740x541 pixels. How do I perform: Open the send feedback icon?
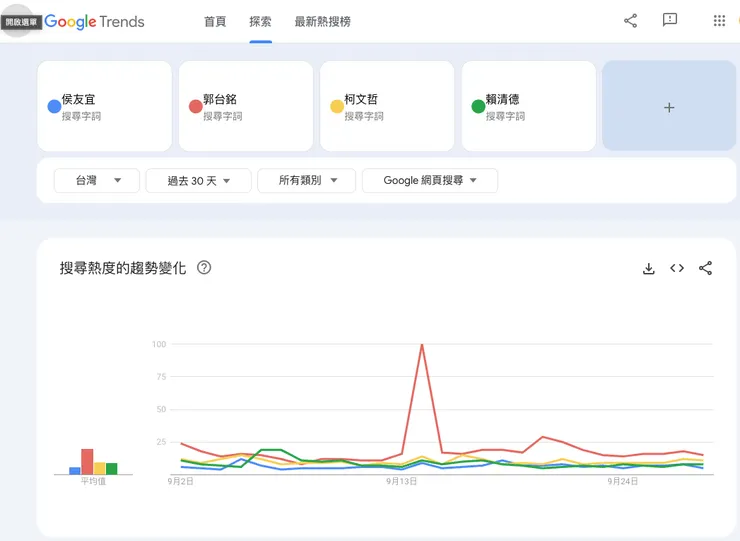[670, 20]
